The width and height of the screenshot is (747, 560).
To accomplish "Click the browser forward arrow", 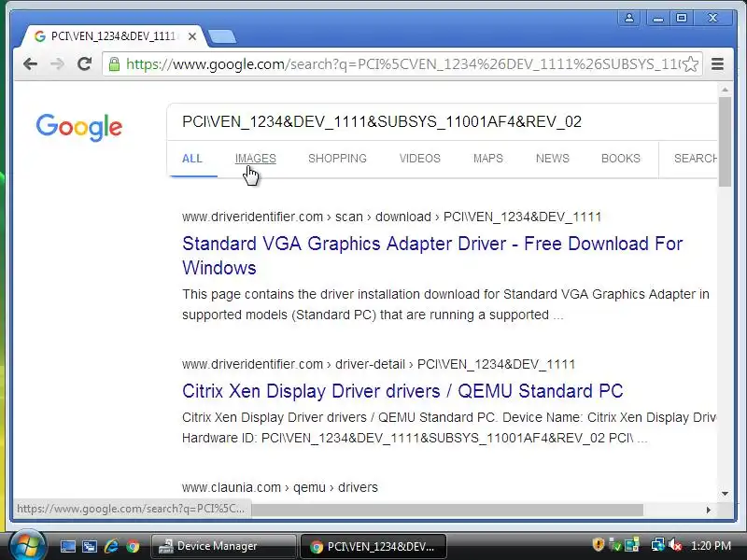I will pos(57,63).
